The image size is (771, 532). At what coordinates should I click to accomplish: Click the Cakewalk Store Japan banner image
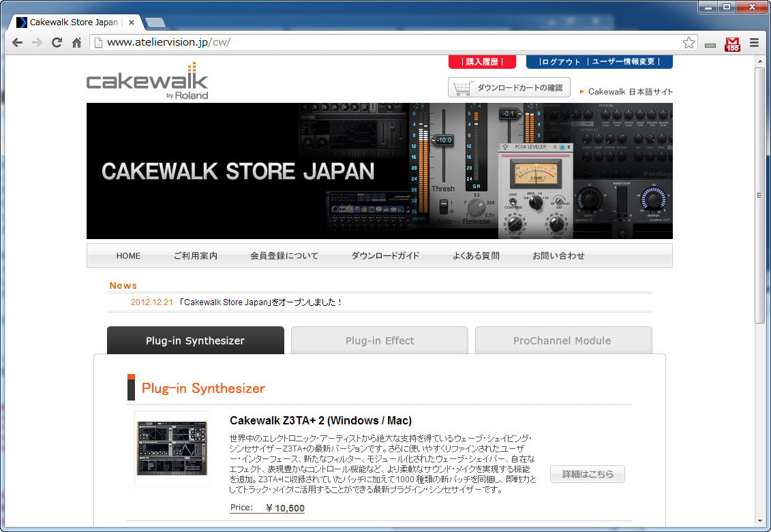tap(380, 171)
